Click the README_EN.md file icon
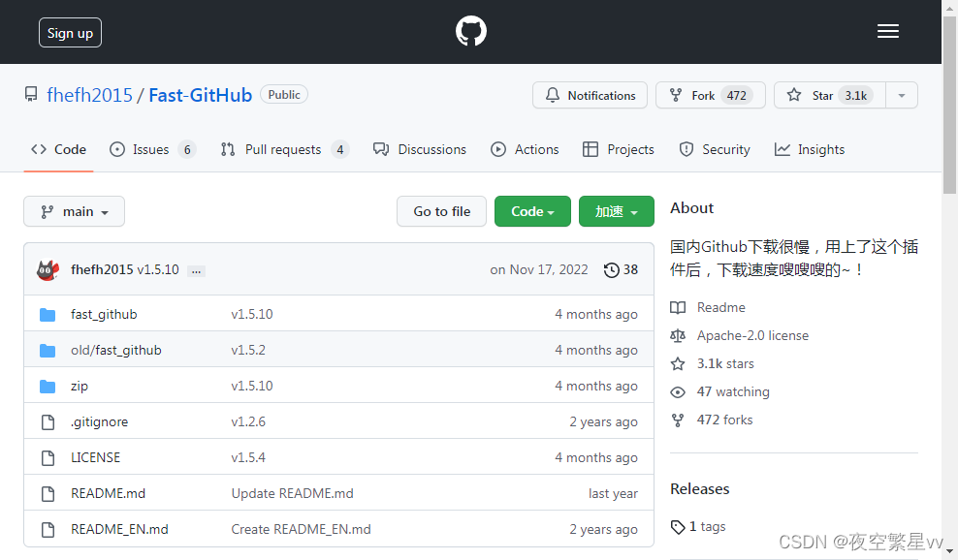The image size is (958, 560). point(48,529)
